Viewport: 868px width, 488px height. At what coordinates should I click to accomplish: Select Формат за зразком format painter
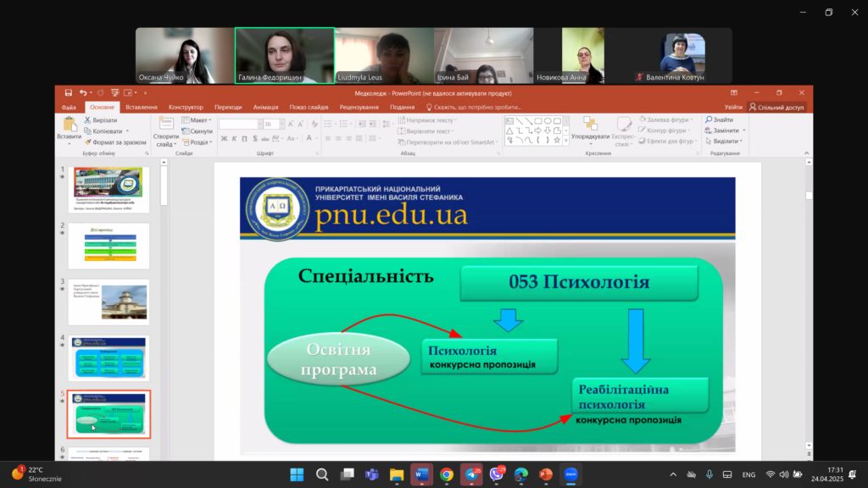click(x=115, y=142)
